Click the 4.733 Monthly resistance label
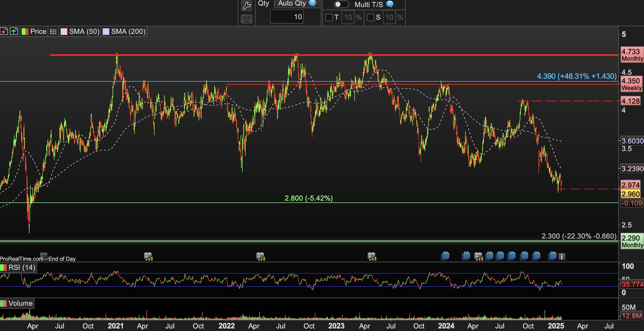This screenshot has height=331, width=644. coord(632,55)
